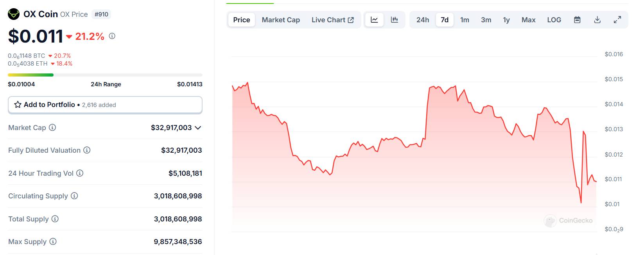Click the $0.012 y-axis label
Viewport: 644px width, 255px height.
pos(614,155)
